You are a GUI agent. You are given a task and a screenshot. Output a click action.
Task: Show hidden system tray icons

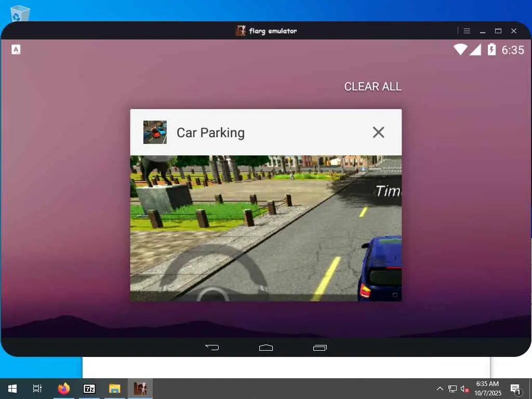pos(440,389)
